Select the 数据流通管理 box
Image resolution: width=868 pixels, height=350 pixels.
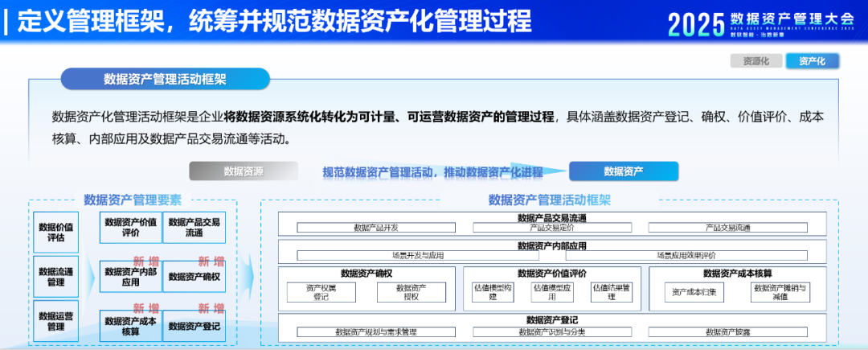tap(56, 276)
